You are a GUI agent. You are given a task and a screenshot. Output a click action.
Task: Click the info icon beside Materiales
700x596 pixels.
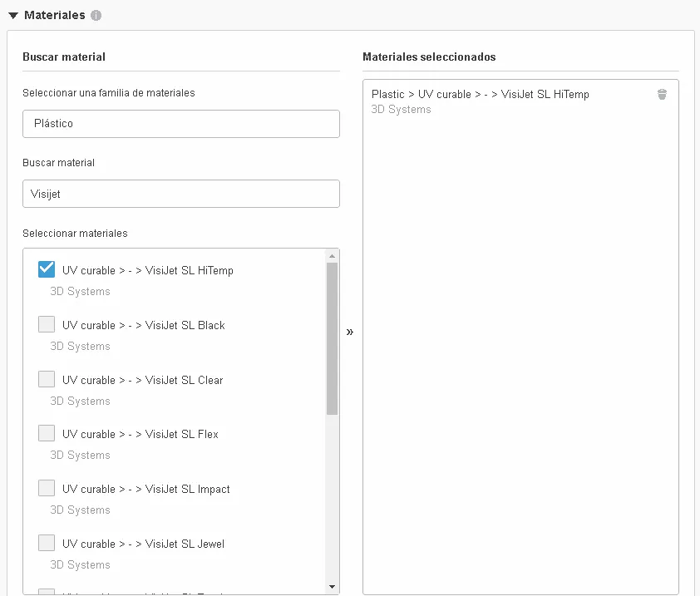coord(96,16)
